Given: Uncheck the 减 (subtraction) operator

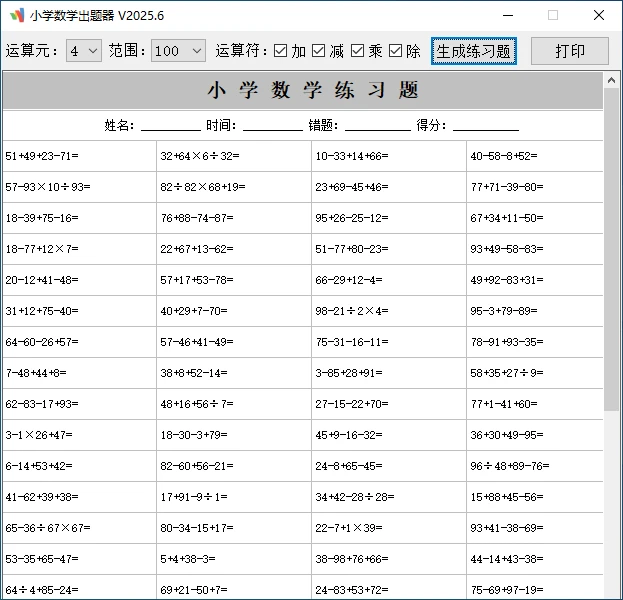Looking at the screenshot, I should (319, 51).
